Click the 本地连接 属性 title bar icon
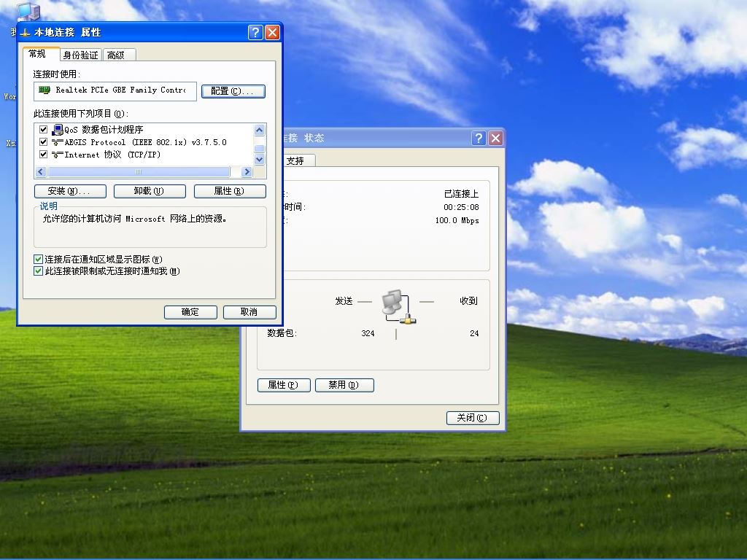 click(26, 33)
